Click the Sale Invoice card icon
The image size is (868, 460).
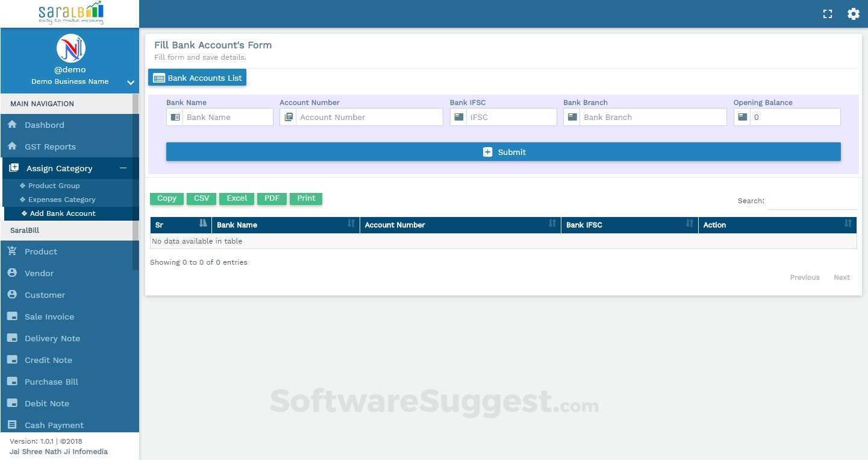(x=12, y=316)
